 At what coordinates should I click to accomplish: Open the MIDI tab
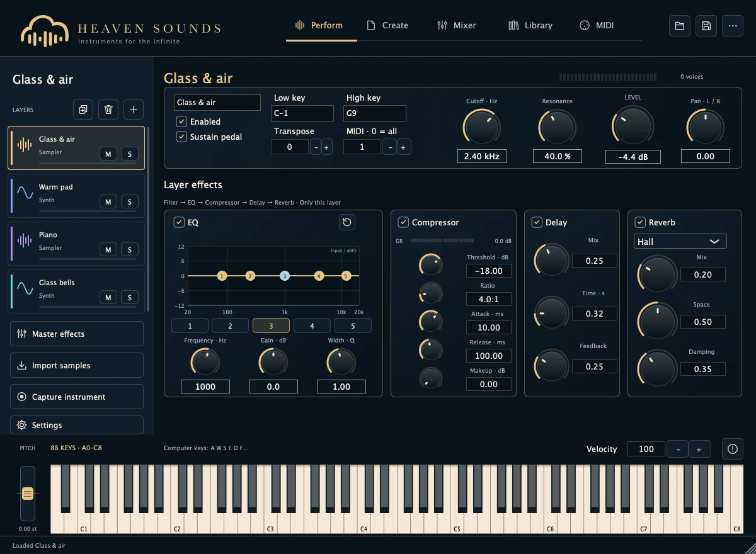click(x=597, y=26)
